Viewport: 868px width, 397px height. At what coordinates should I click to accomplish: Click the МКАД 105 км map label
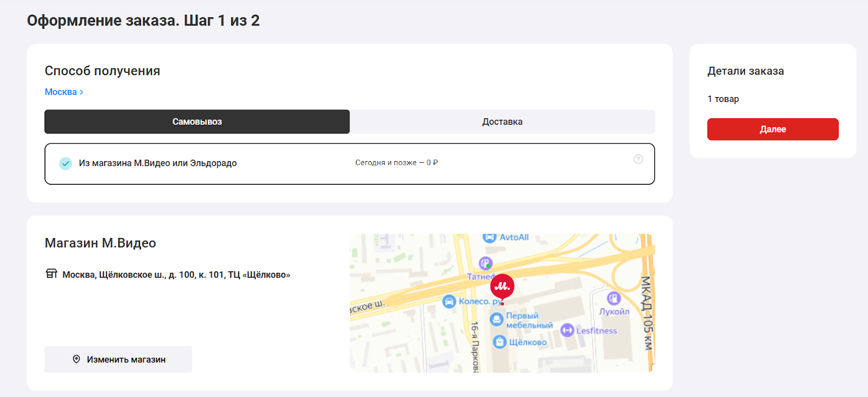(x=647, y=313)
